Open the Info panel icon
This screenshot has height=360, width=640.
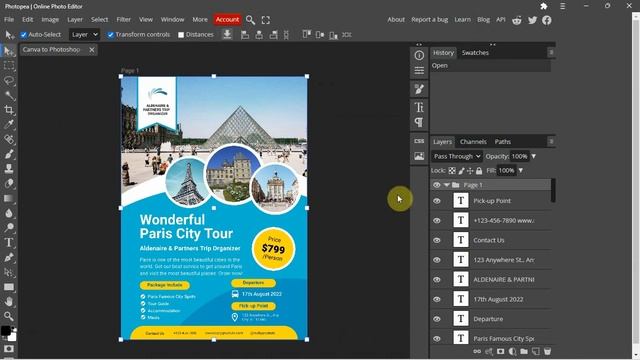pyautogui.click(x=419, y=56)
